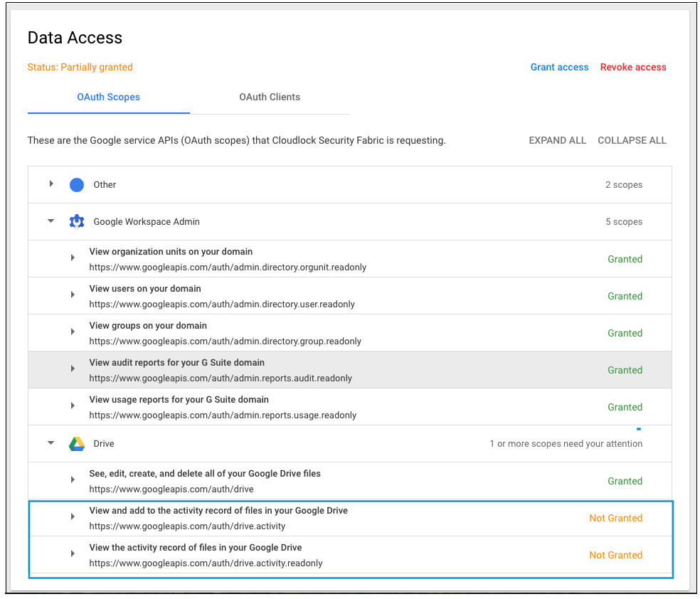Click Granted status for View audit reports

click(x=625, y=371)
